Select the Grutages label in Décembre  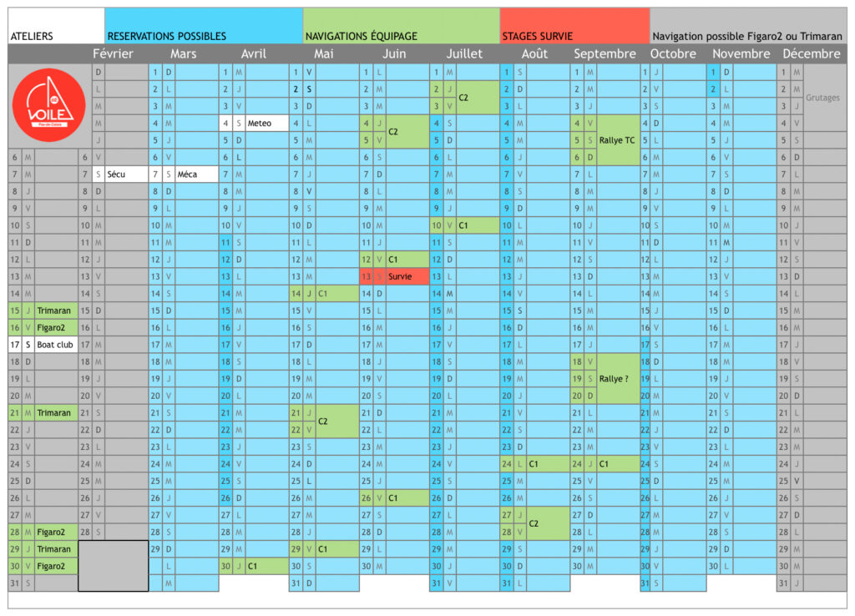pyautogui.click(x=825, y=98)
